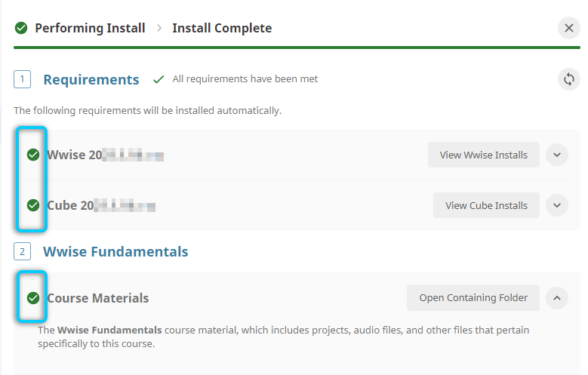This screenshot has height=375, width=588.
Task: Click the green check beside Cube
Action: (32, 205)
